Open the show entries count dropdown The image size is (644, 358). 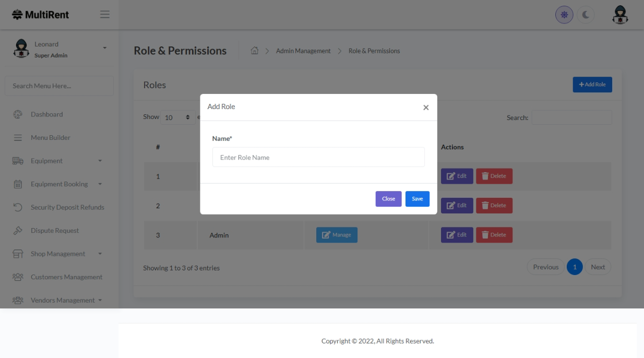177,117
